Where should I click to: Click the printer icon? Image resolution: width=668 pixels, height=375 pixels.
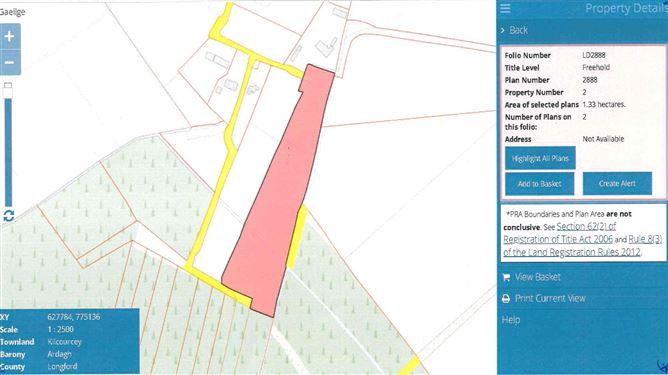[x=506, y=299]
